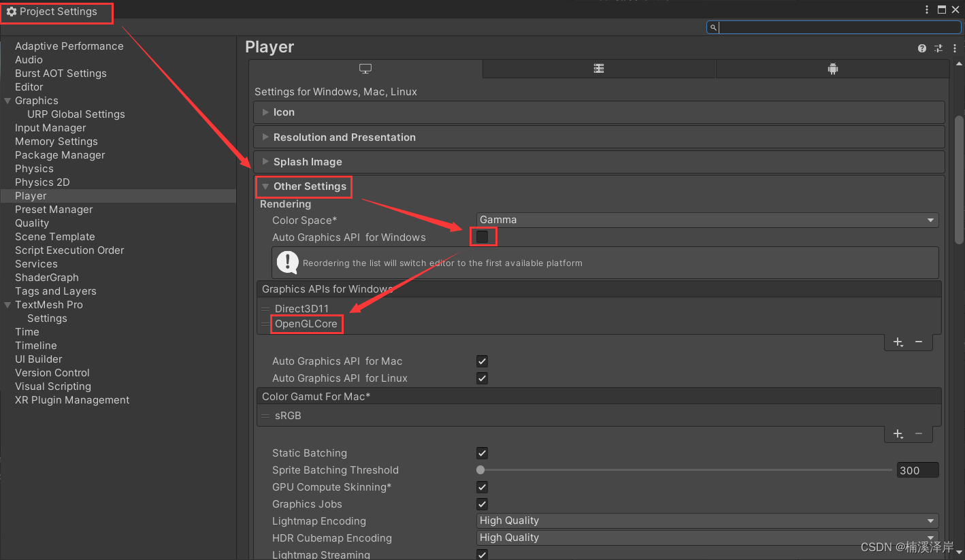Toggle Graphics Jobs checkbox
The image size is (965, 560).
tap(482, 504)
